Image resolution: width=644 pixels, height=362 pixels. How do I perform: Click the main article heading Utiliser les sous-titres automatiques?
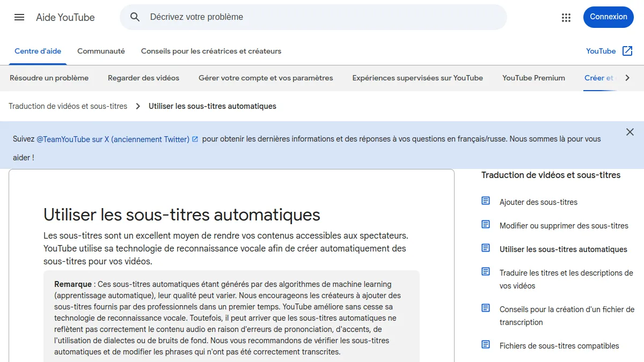pyautogui.click(x=182, y=215)
